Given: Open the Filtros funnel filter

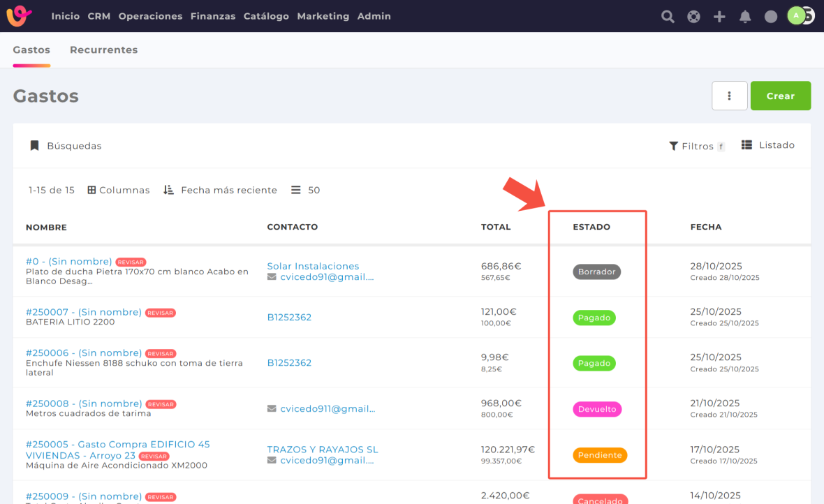Looking at the screenshot, I should tap(696, 146).
